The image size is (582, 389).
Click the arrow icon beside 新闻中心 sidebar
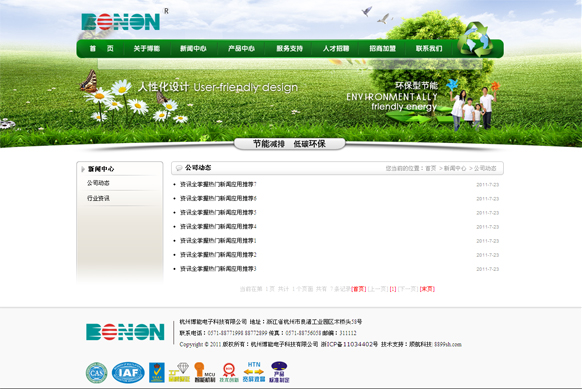83,169
